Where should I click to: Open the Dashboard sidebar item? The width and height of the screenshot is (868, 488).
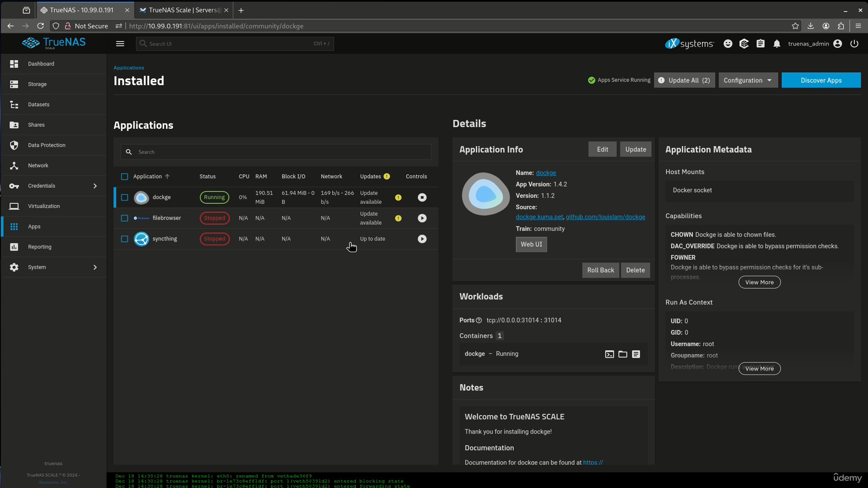point(53,64)
